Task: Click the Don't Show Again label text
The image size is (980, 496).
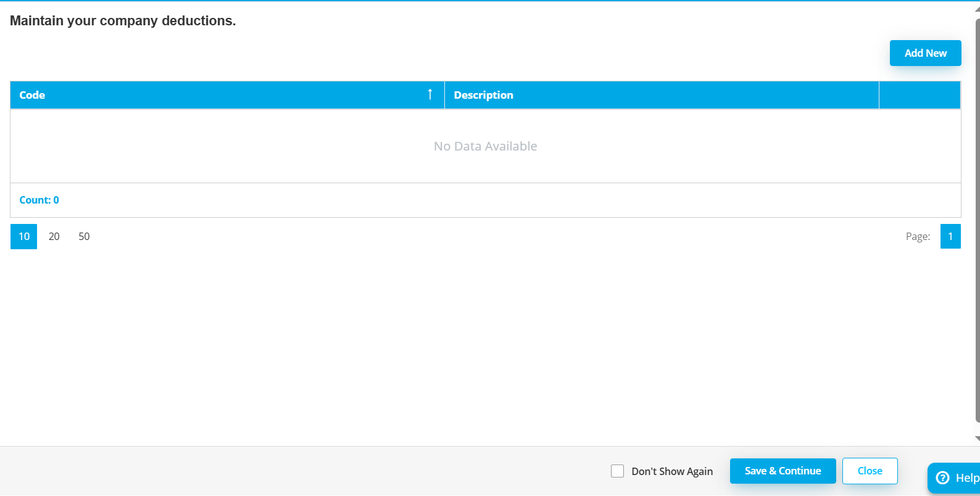Action: [x=672, y=471]
